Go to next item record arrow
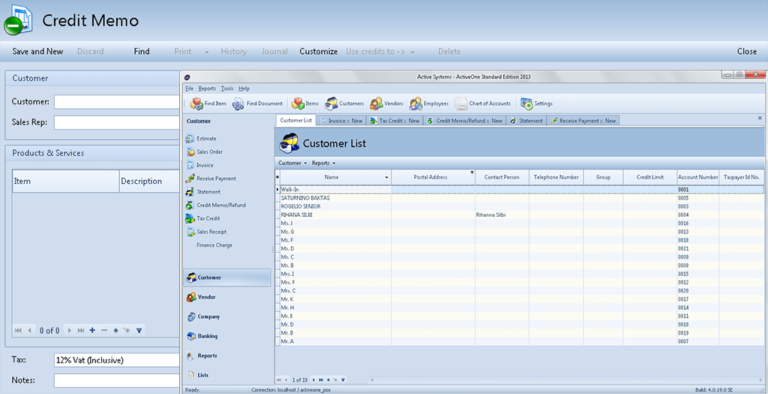This screenshot has height=394, width=768. (69, 330)
